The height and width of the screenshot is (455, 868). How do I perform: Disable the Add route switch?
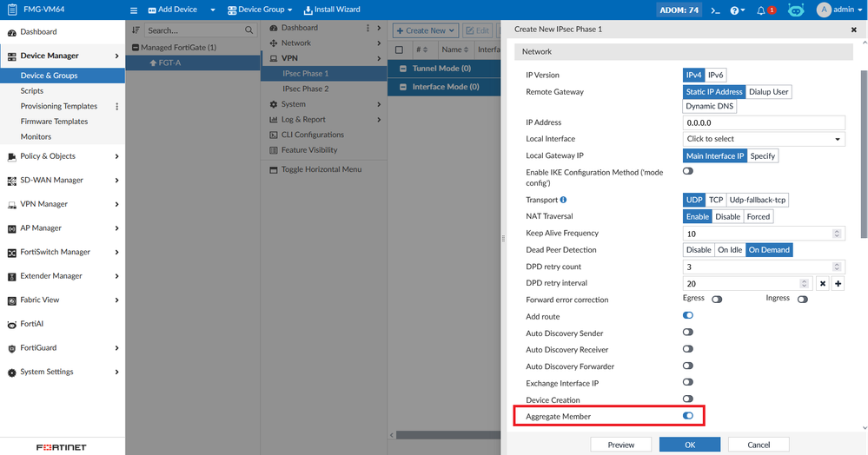point(688,315)
